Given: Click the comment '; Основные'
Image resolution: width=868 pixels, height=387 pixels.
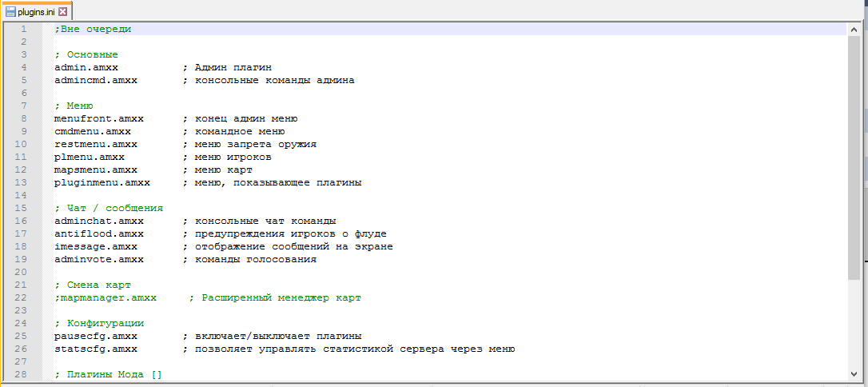Looking at the screenshot, I should 86,55.
